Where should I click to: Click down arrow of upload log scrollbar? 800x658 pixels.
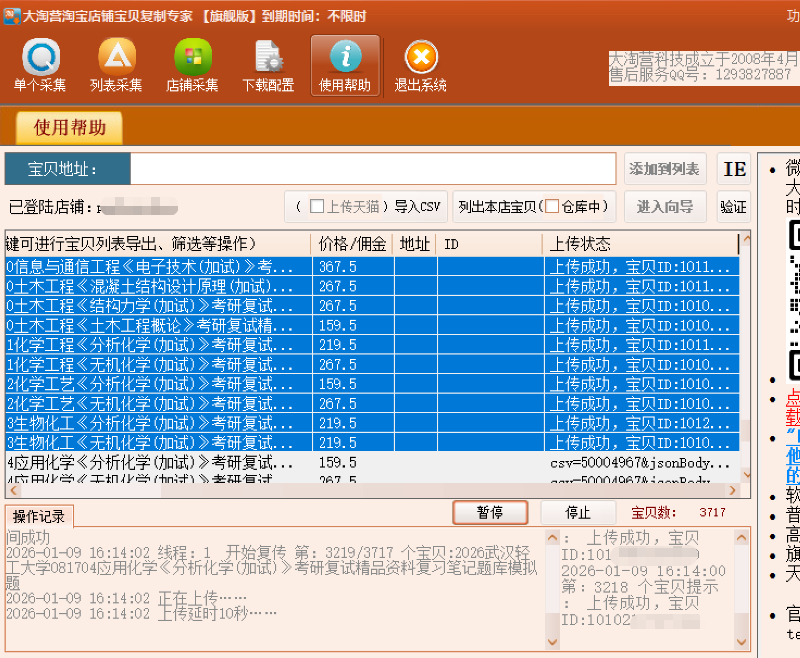coord(743,640)
